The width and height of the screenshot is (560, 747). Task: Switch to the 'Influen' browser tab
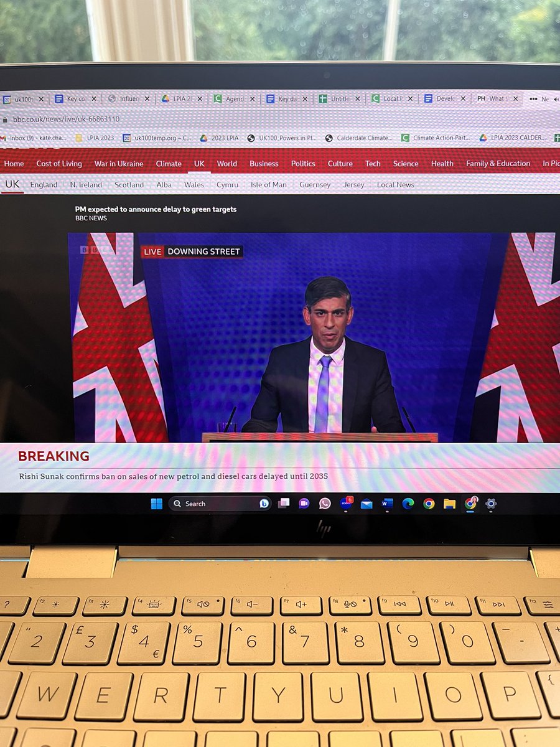tap(128, 98)
